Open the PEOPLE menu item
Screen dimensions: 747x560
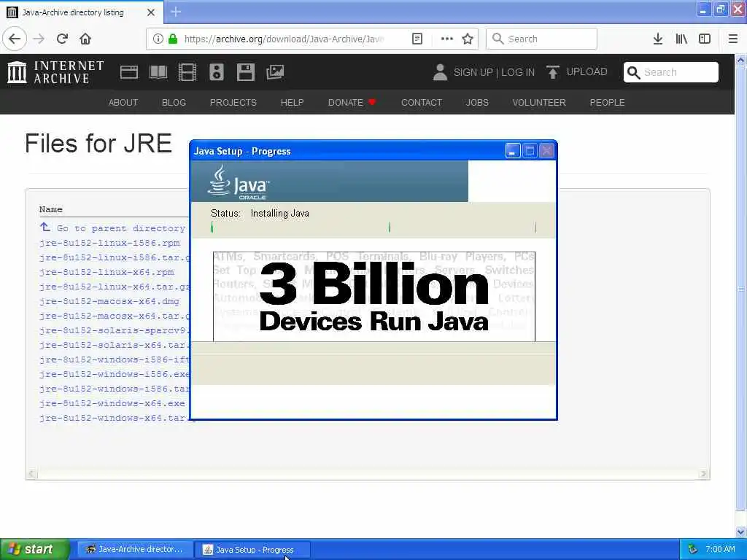[x=607, y=102]
